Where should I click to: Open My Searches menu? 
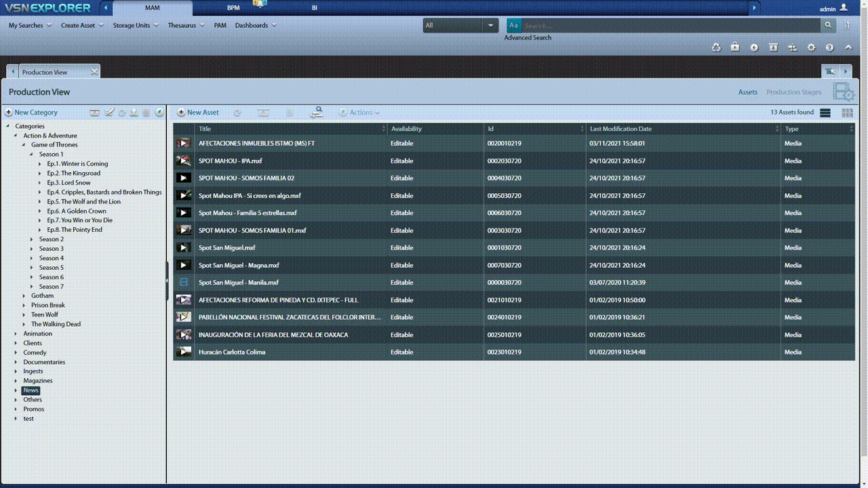30,25
